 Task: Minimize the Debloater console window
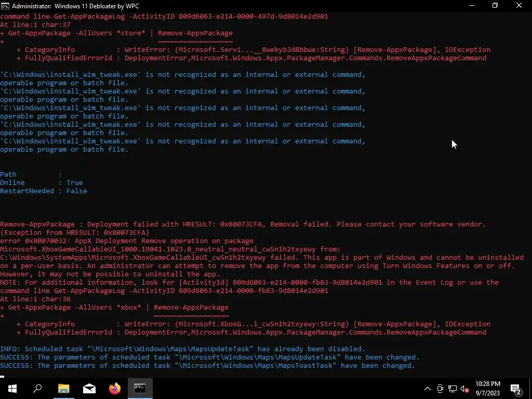click(472, 5)
